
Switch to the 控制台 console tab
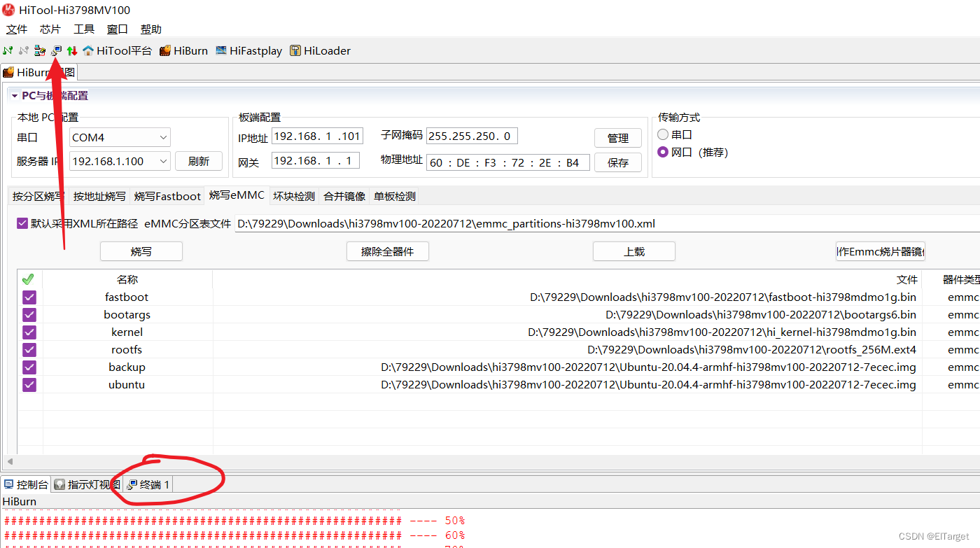click(27, 484)
